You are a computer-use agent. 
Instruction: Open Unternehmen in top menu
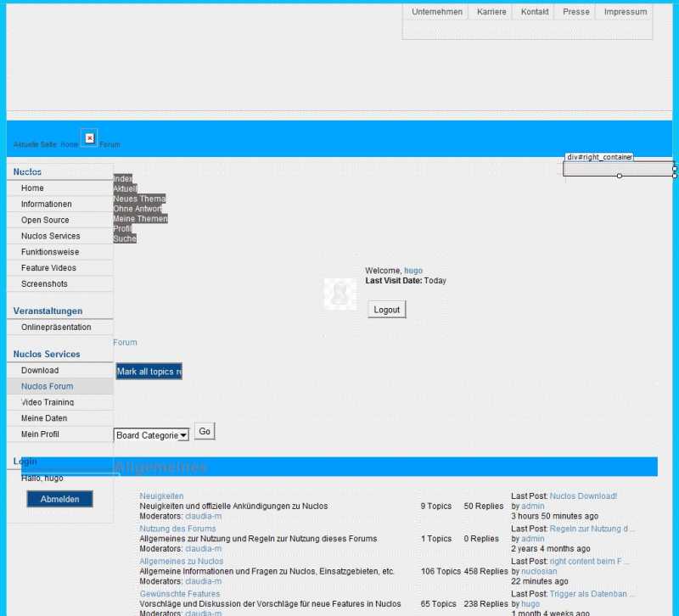(x=437, y=12)
